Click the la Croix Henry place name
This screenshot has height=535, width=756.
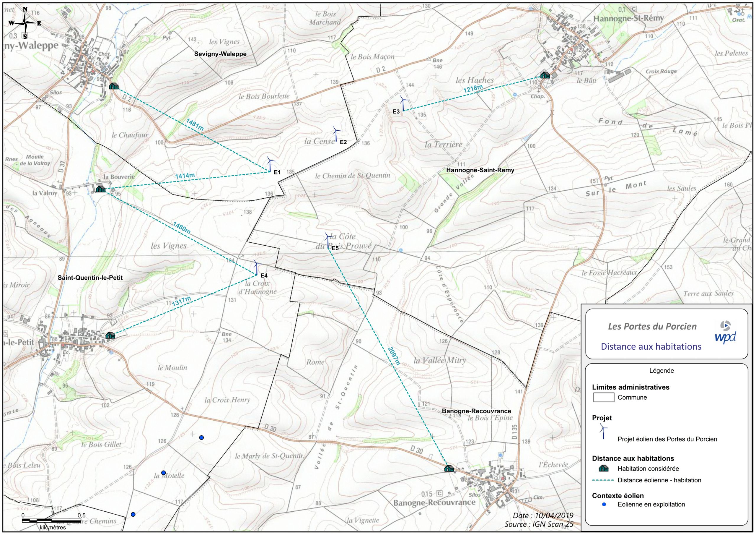[227, 400]
